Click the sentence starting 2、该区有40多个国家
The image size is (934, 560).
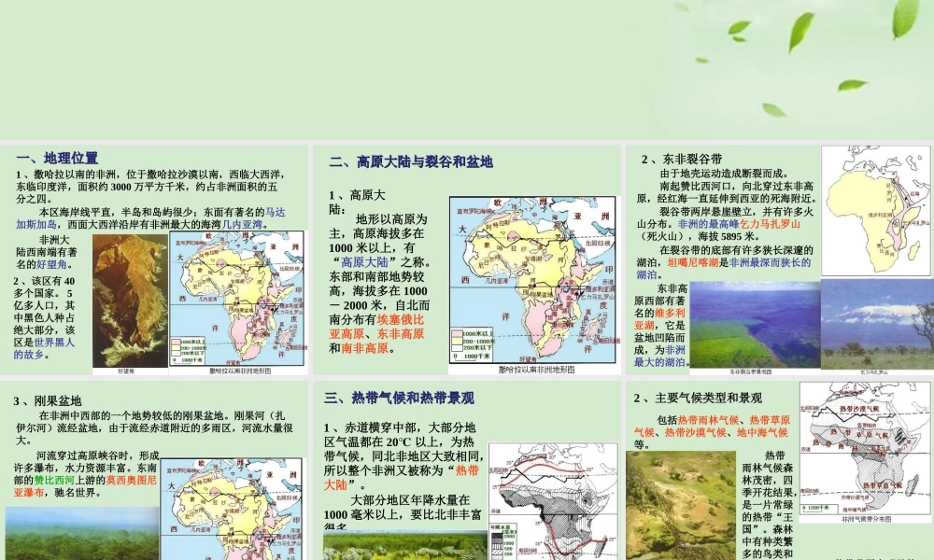pyautogui.click(x=45, y=317)
